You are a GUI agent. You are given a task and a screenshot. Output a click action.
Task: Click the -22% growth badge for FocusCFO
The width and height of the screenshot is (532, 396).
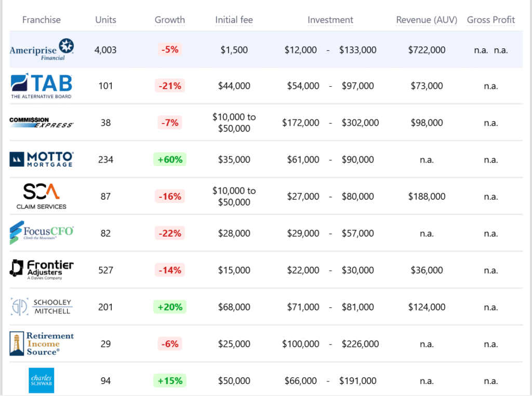click(x=170, y=233)
